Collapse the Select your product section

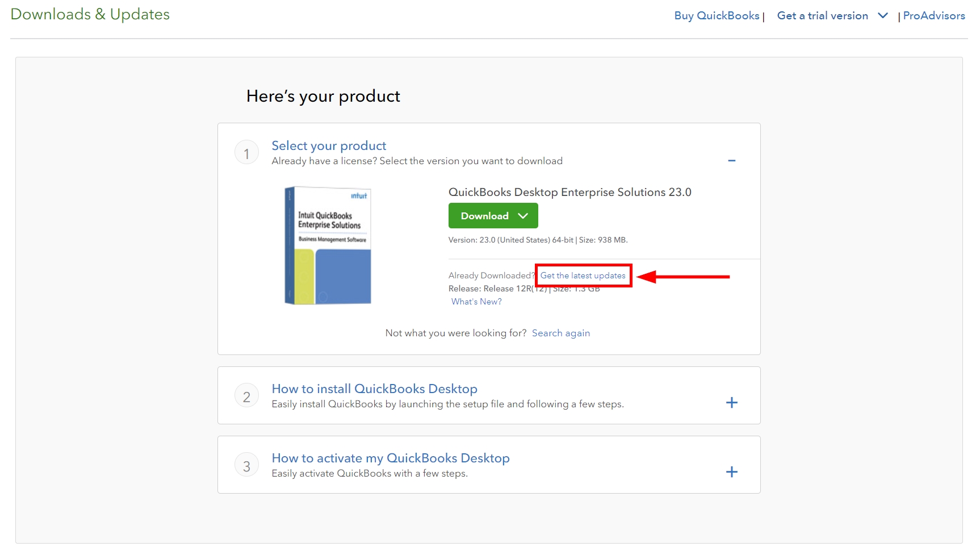tap(732, 161)
